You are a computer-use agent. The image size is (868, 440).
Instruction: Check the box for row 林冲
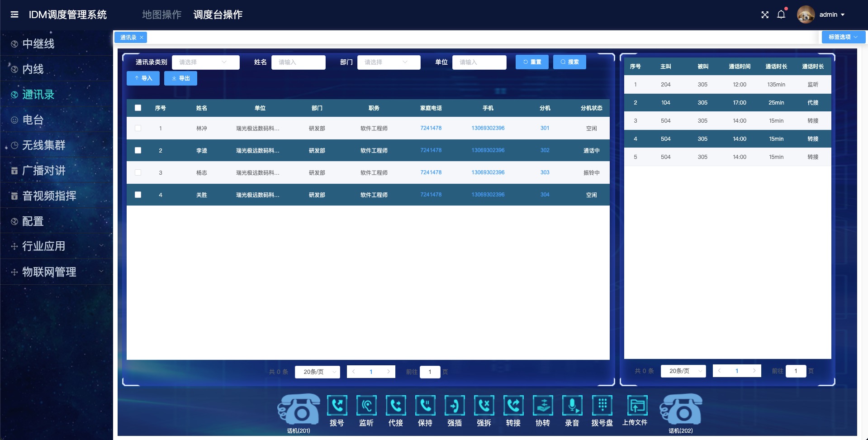tap(138, 128)
